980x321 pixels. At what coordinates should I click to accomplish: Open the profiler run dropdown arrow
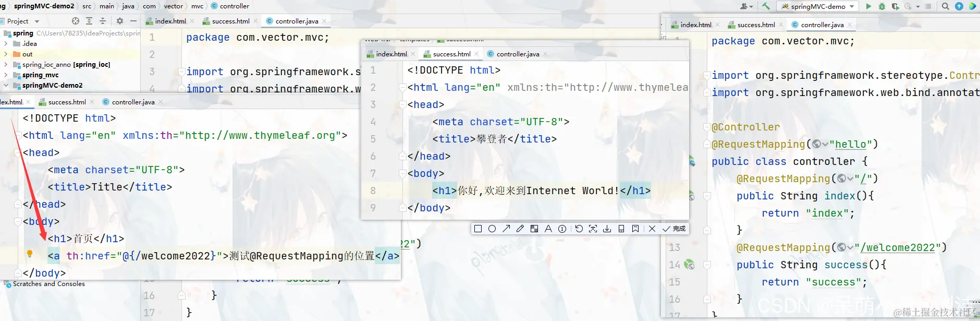[918, 7]
